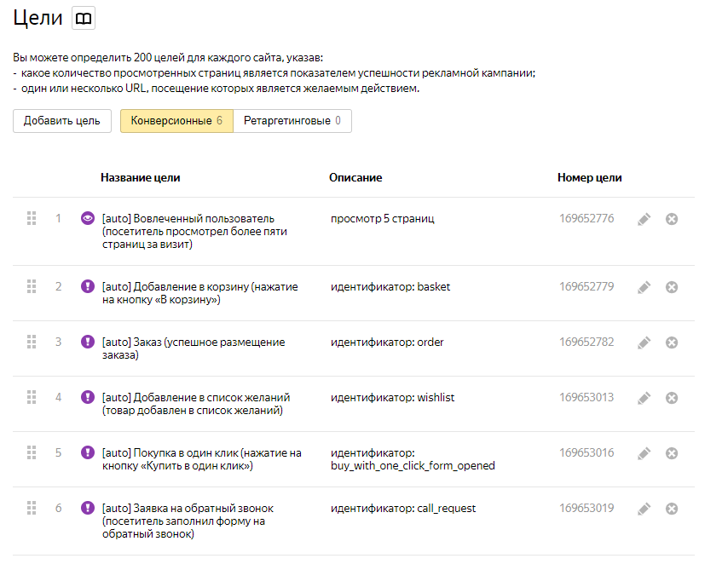Delete the 'Вовлеченный пользователь' goal
Screen dimensions: 728x570
pyautogui.click(x=672, y=219)
